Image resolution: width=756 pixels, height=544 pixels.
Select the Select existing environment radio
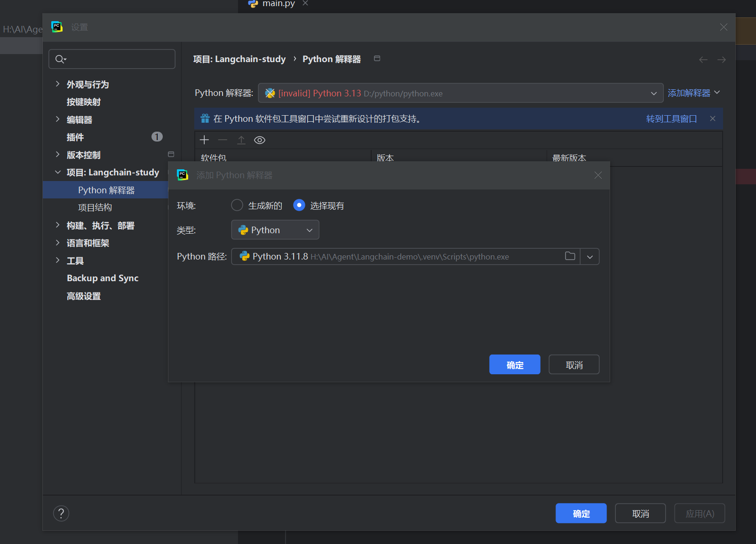(299, 205)
